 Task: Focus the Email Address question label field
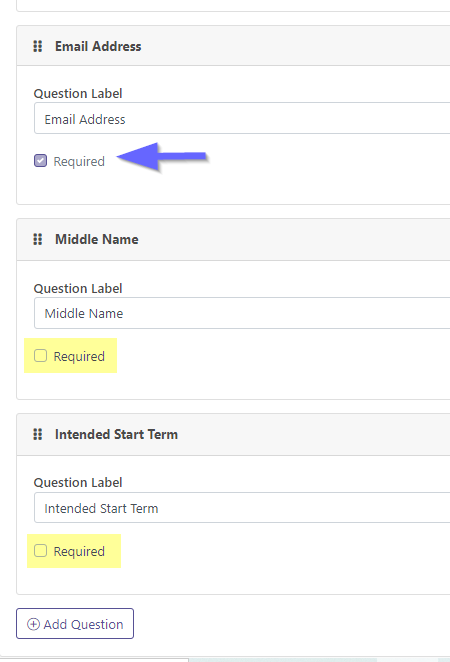click(242, 118)
